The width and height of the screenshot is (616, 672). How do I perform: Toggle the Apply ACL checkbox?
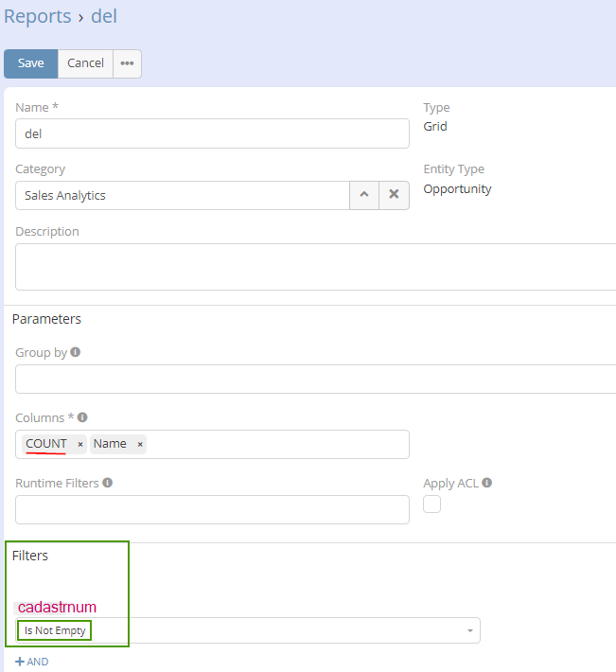point(431,504)
